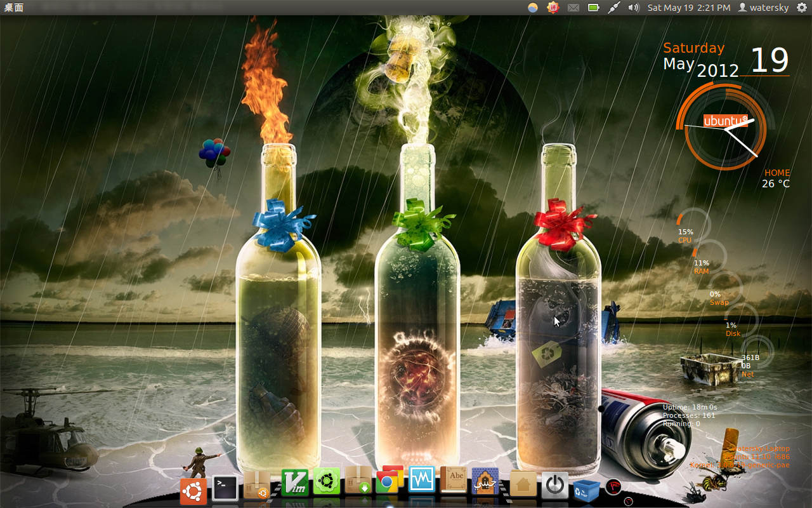Click the 桌面 label in top panel
812x508 pixels.
click(14, 8)
